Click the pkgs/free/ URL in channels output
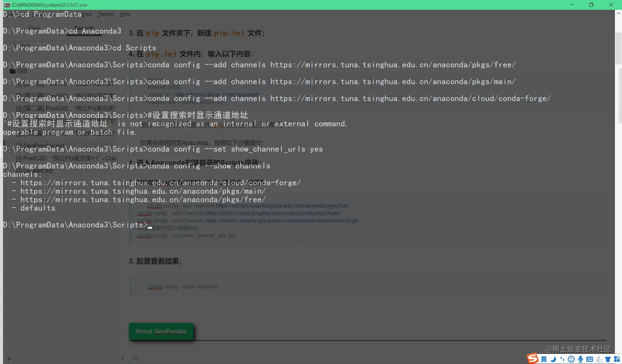 tap(143, 200)
